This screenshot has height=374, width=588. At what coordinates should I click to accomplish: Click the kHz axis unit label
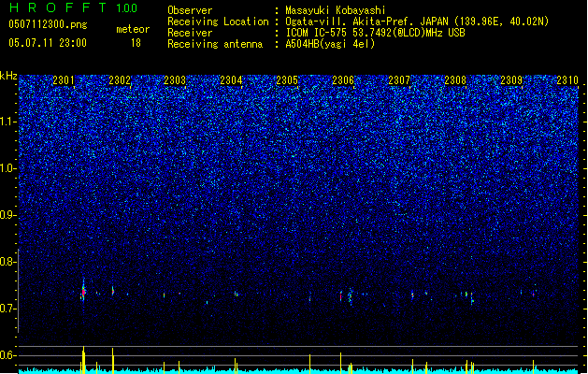[x=8, y=76]
